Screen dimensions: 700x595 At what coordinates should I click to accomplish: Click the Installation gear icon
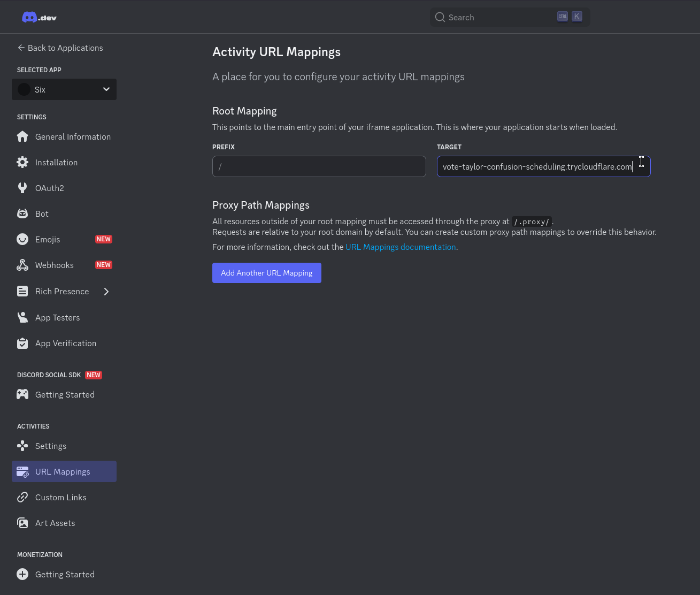click(x=22, y=163)
